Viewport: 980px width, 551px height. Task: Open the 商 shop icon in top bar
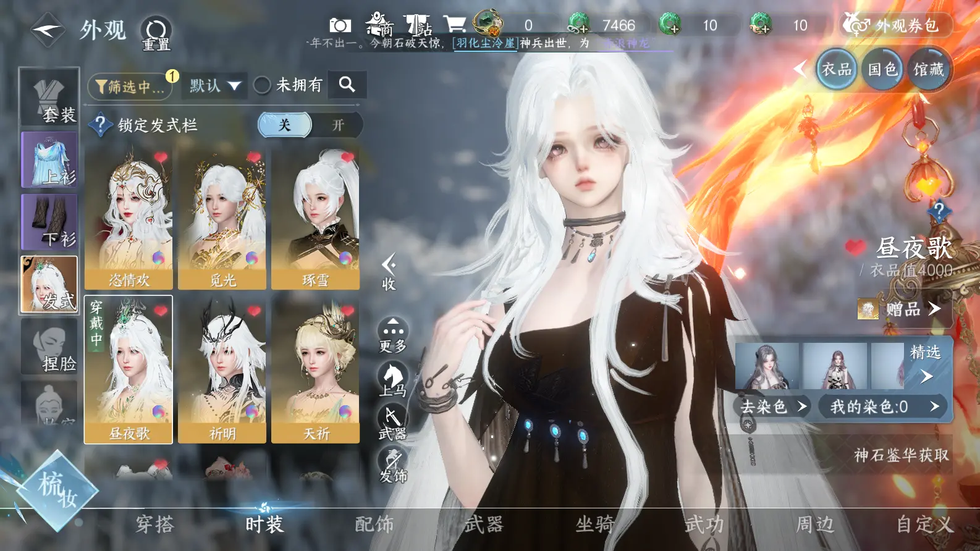(x=379, y=25)
